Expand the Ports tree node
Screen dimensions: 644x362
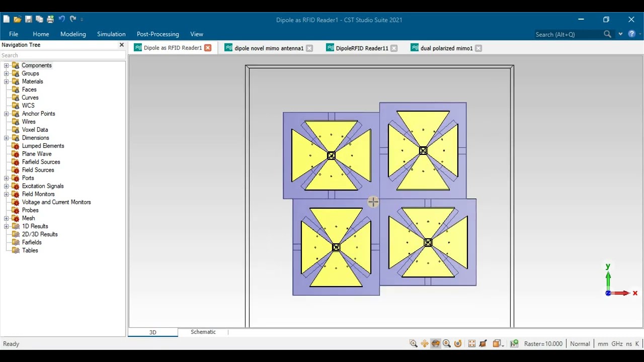click(6, 178)
